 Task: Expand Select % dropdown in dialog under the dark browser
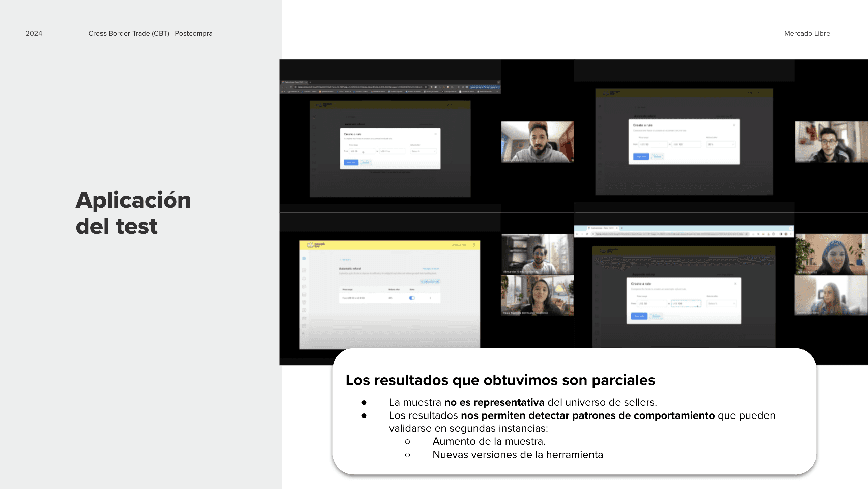click(x=423, y=151)
